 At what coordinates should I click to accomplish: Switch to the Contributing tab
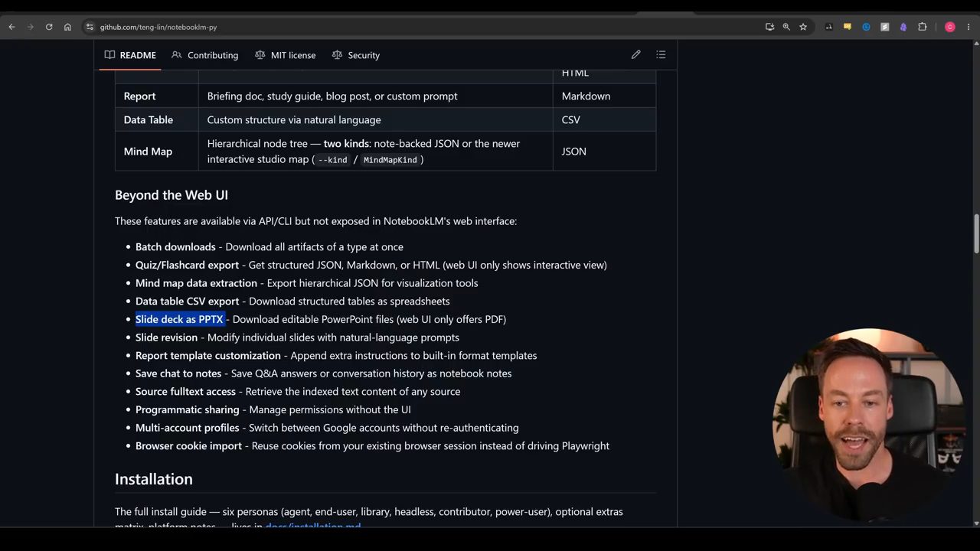205,55
